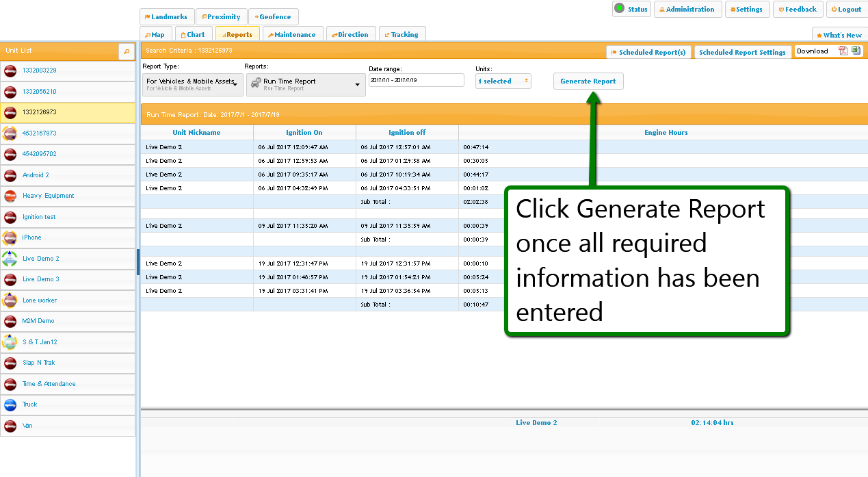The height and width of the screenshot is (477, 868).
Task: Open the Chart tab
Action: [194, 35]
